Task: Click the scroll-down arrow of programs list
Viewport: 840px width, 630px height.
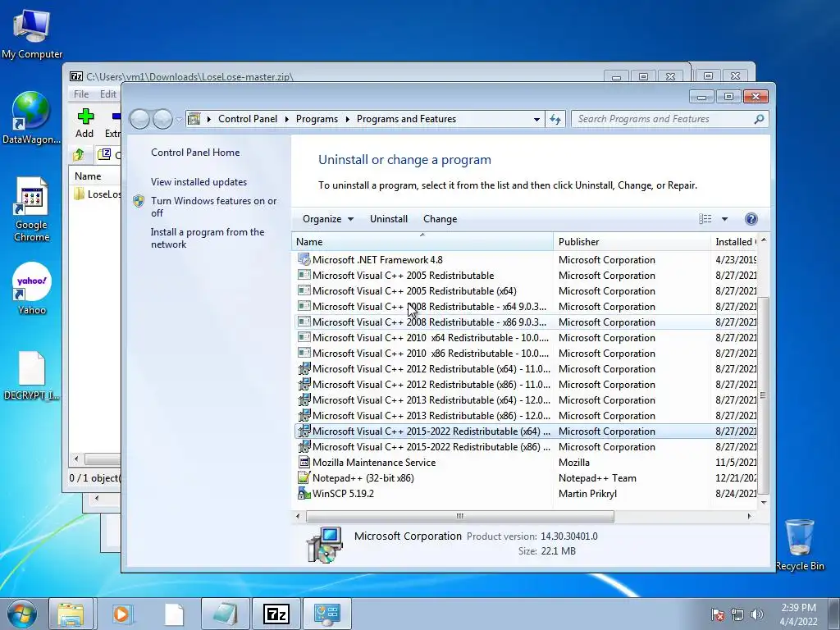Action: point(764,503)
